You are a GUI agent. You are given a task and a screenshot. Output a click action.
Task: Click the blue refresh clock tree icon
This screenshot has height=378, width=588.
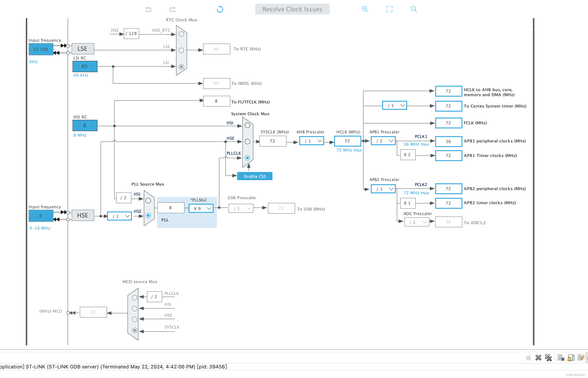[x=220, y=9]
